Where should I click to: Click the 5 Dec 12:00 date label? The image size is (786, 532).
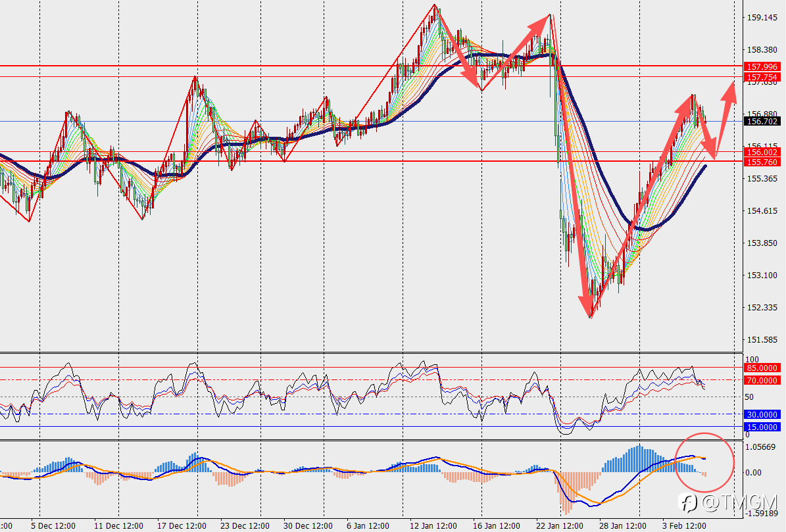(x=53, y=525)
